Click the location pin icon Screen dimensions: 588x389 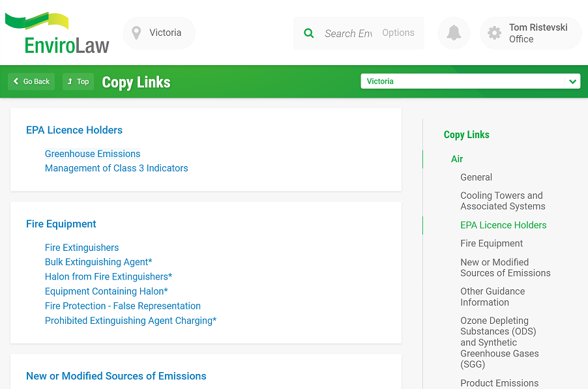tap(136, 33)
